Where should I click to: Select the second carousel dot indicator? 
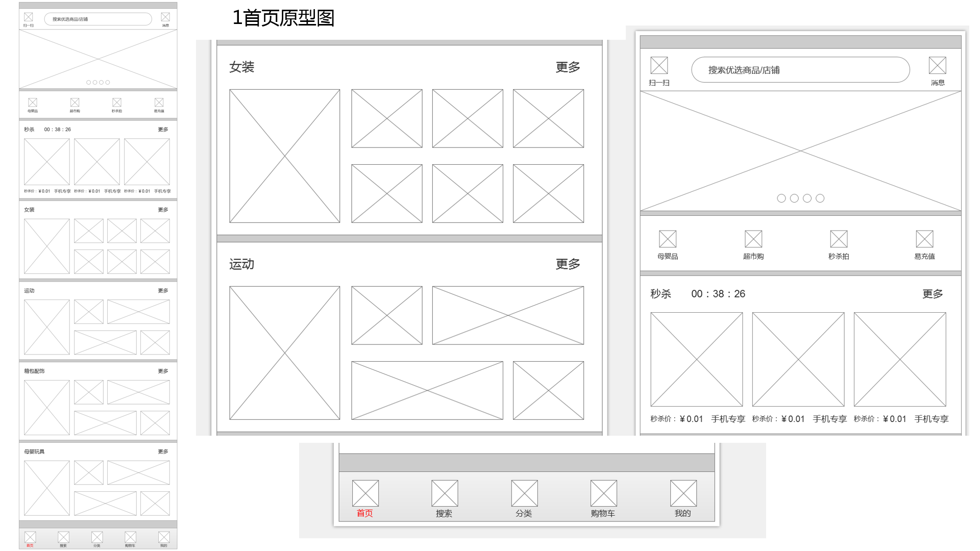(x=794, y=198)
